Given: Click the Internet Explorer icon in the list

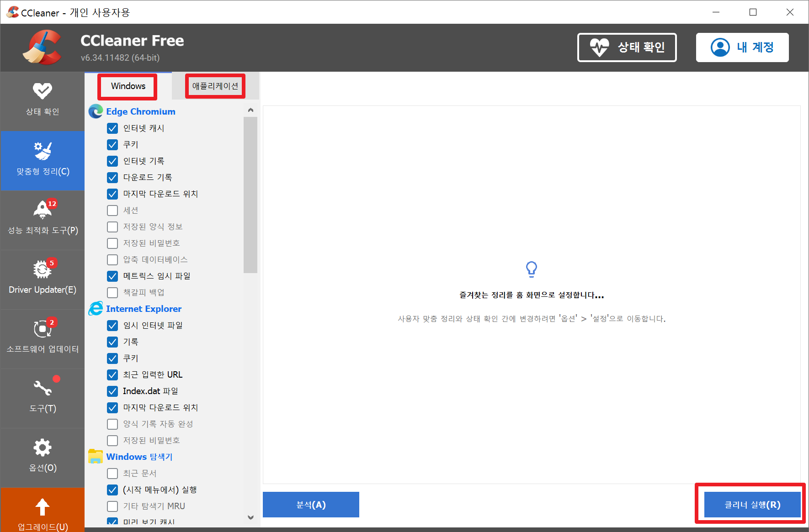Looking at the screenshot, I should 96,309.
